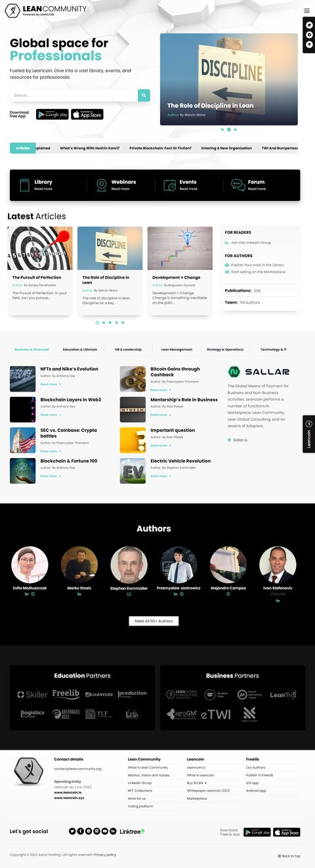Image resolution: width=315 pixels, height=868 pixels.
Task: Click email icon under Stephan Kornmüller
Action: [x=129, y=594]
